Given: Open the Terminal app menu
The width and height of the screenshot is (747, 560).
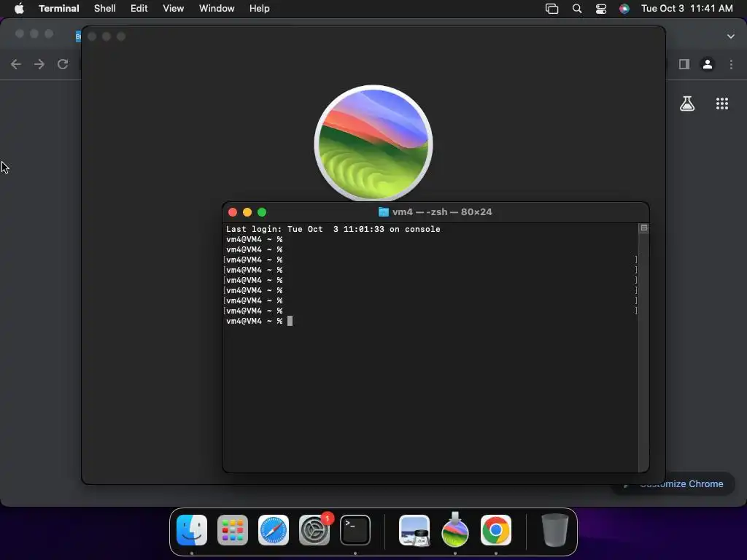Looking at the screenshot, I should (58, 9).
